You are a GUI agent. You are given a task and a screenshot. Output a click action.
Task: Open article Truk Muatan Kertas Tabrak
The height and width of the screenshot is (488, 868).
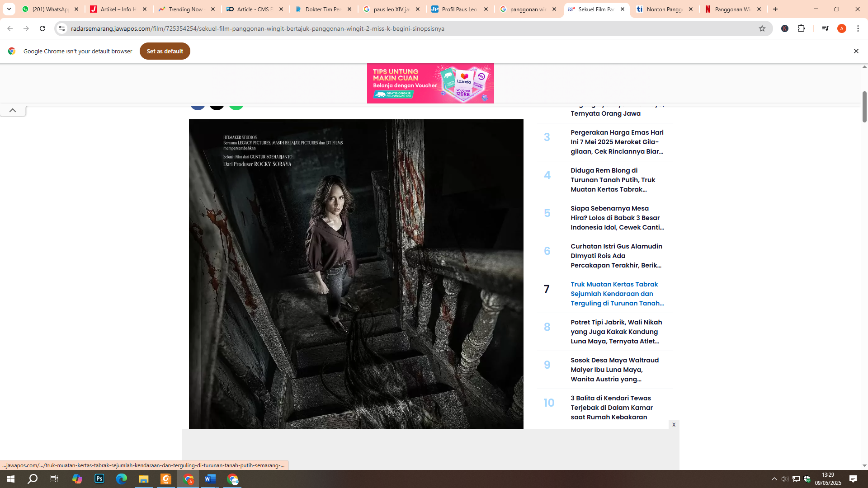pyautogui.click(x=617, y=294)
